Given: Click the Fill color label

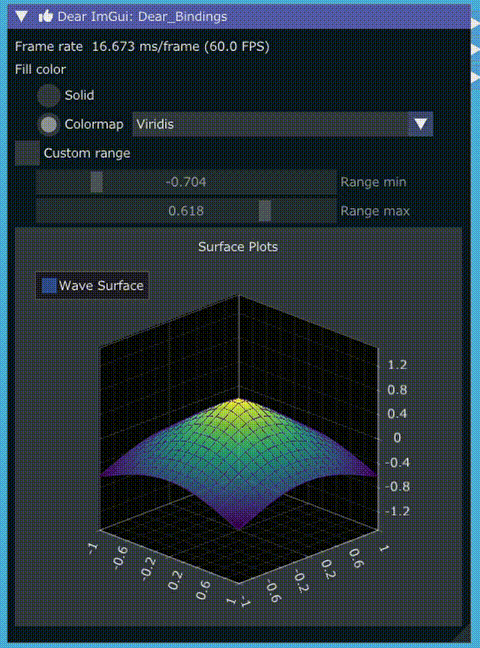Looking at the screenshot, I should 40,69.
